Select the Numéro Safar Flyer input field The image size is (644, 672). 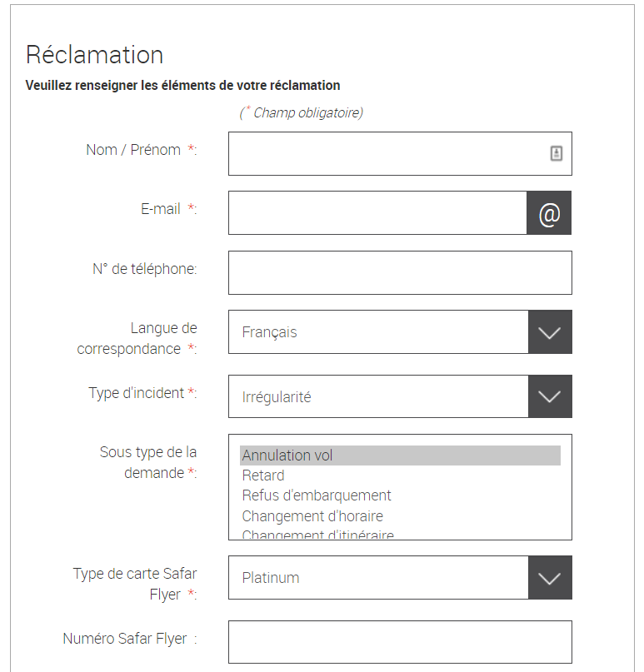pyautogui.click(x=400, y=642)
